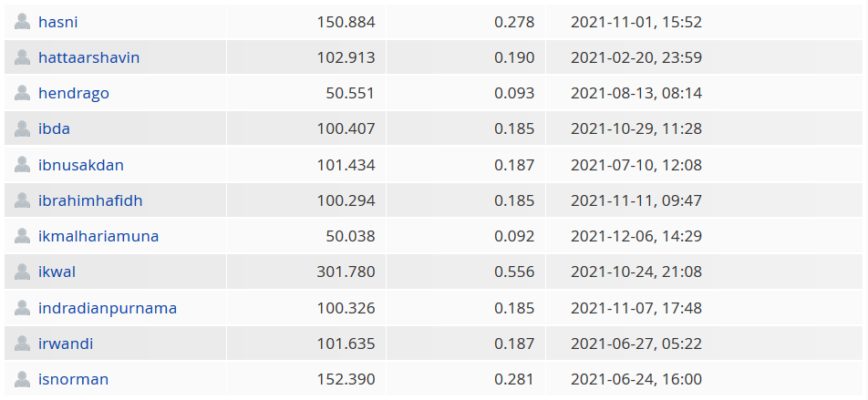Go to the irwandi profile link
The image size is (868, 400).
[66, 344]
